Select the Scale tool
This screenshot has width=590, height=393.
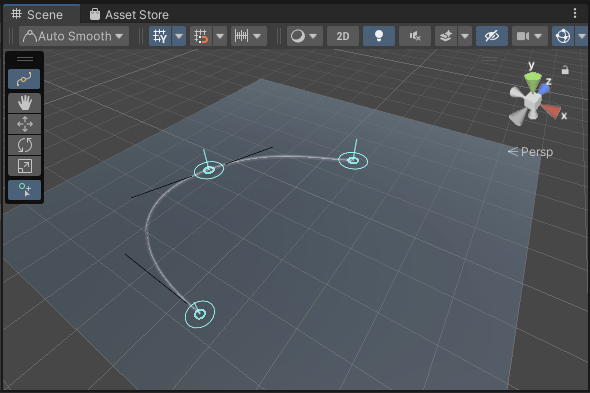(24, 166)
